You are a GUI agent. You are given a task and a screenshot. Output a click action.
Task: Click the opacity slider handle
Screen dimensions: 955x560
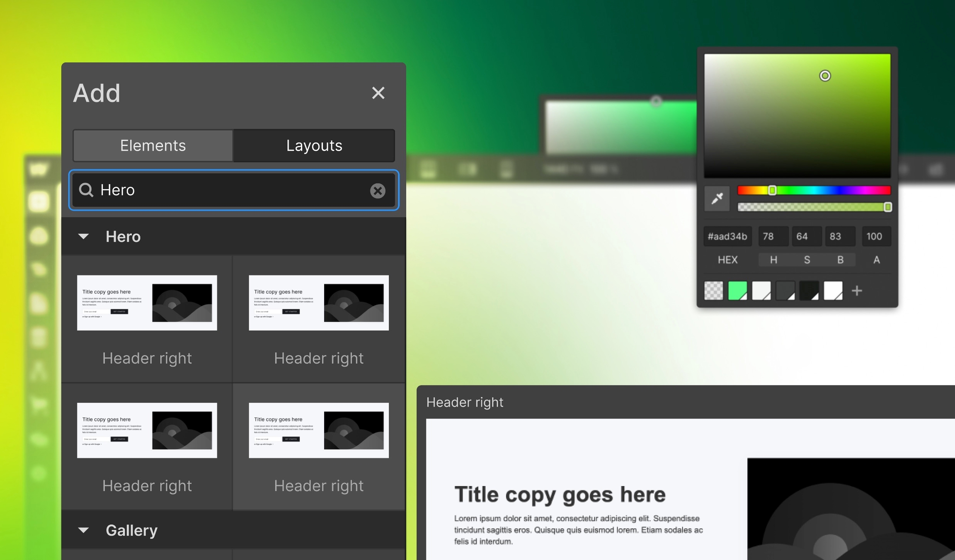(887, 207)
